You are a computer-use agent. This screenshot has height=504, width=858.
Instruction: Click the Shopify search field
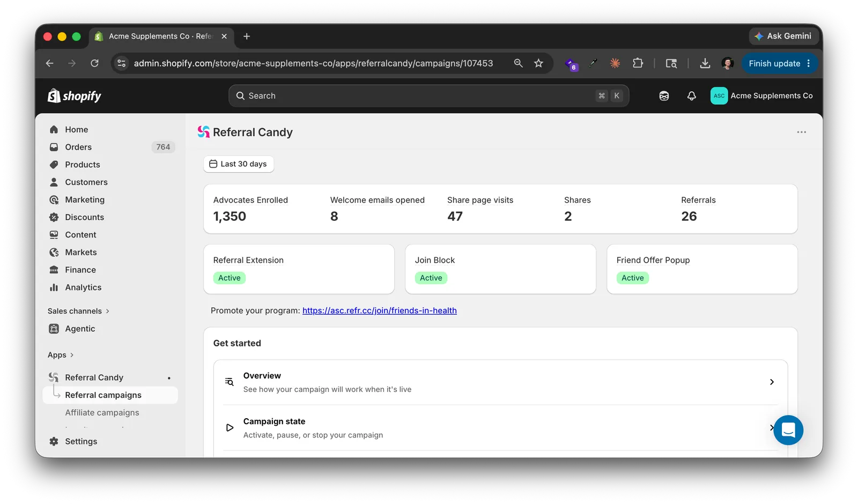pyautogui.click(x=428, y=96)
